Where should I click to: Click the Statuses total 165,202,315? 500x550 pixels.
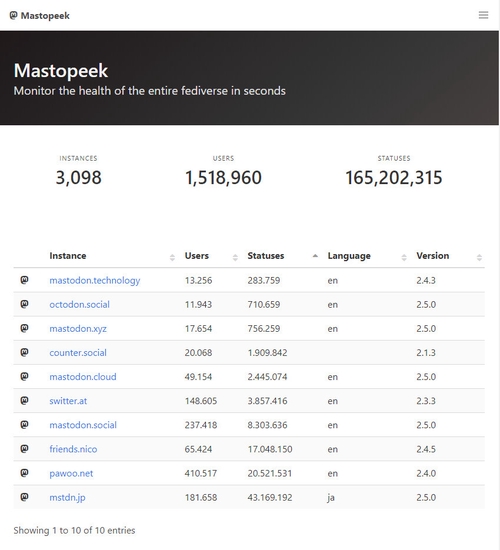(394, 177)
